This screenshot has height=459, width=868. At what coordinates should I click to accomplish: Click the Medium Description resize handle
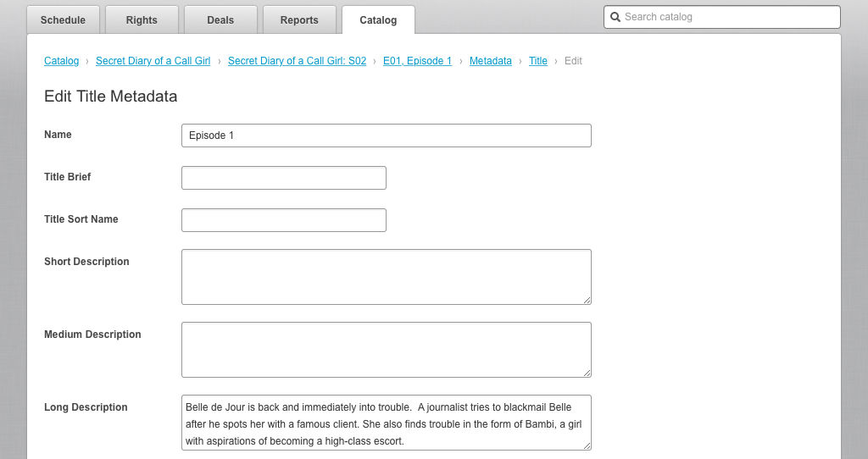(x=587, y=373)
